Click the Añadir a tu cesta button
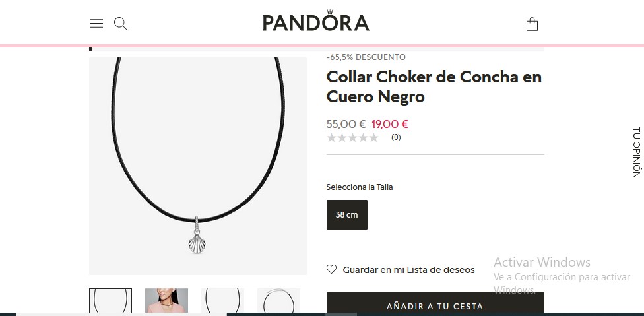The height and width of the screenshot is (316, 644). 435,303
